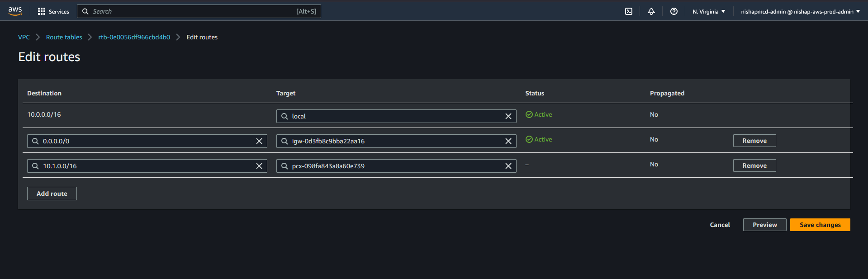Click the AWS logo home icon

click(15, 11)
